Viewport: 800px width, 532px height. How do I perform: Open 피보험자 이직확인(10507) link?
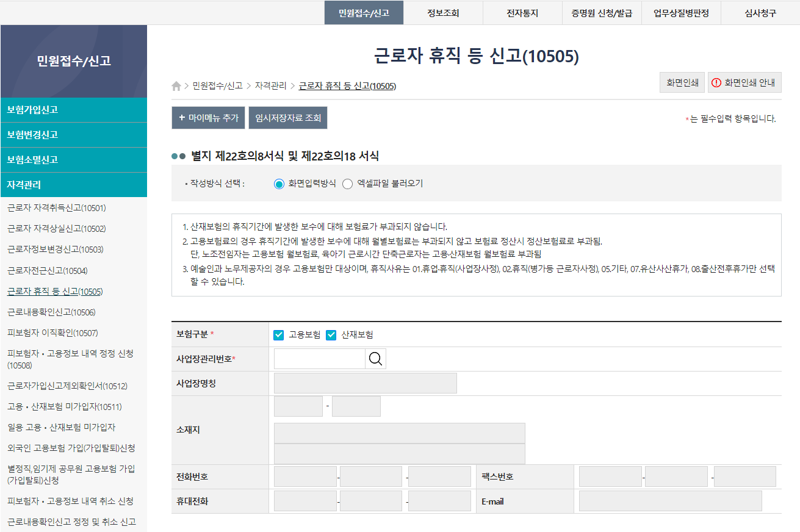[x=52, y=333]
